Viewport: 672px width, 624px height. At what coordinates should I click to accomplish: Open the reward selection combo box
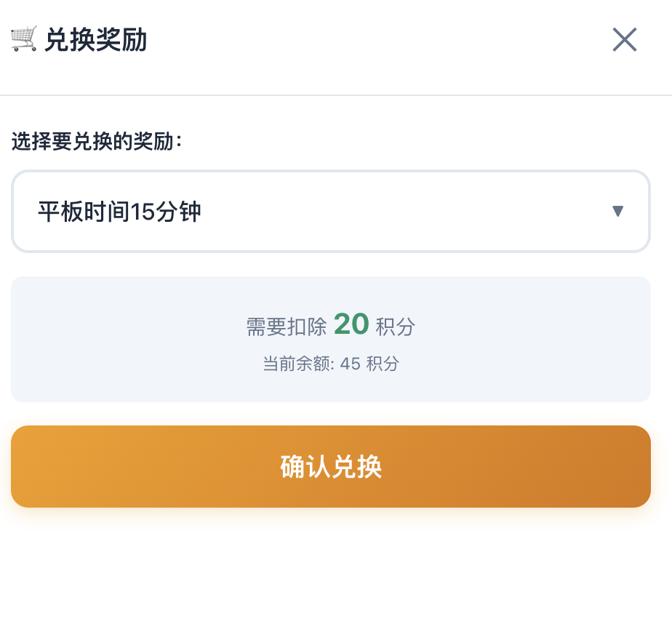330,212
